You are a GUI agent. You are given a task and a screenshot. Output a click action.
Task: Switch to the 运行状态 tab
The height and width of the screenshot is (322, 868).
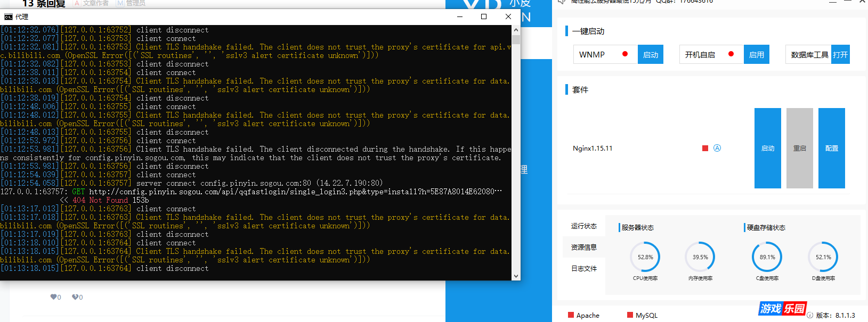pos(584,226)
